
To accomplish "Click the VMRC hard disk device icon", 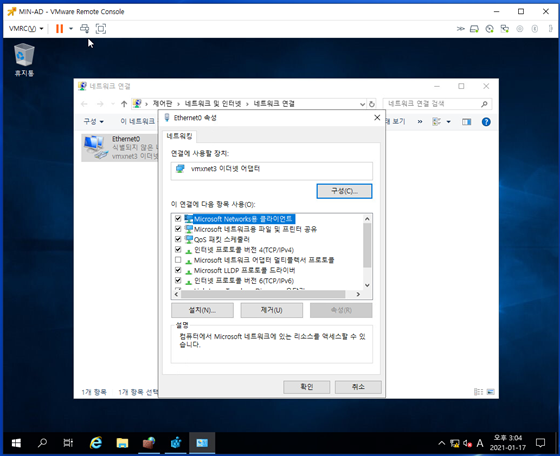I will click(474, 29).
